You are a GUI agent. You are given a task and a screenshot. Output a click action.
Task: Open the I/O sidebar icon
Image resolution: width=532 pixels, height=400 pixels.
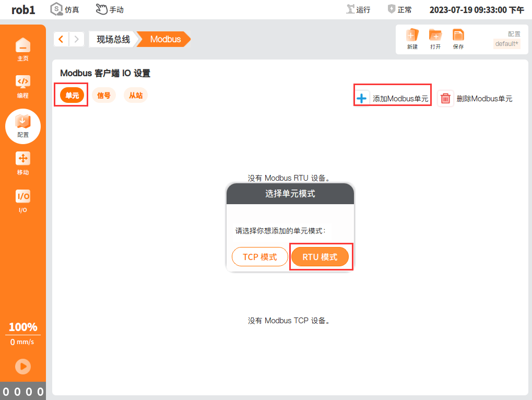(x=23, y=201)
